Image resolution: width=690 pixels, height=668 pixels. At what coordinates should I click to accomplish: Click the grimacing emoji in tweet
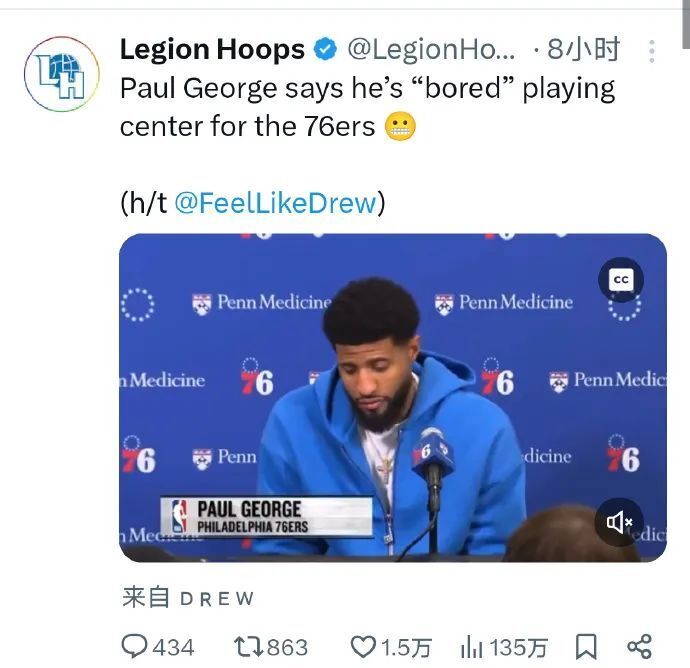400,127
